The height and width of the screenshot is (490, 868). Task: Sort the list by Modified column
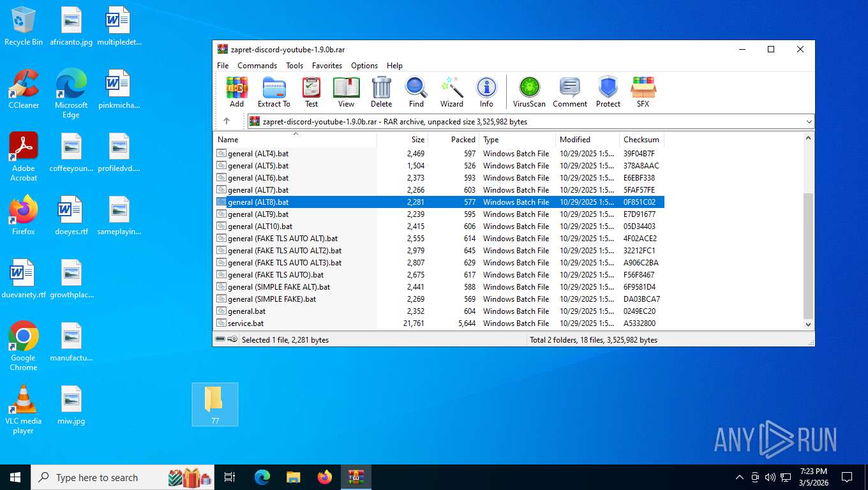587,140
